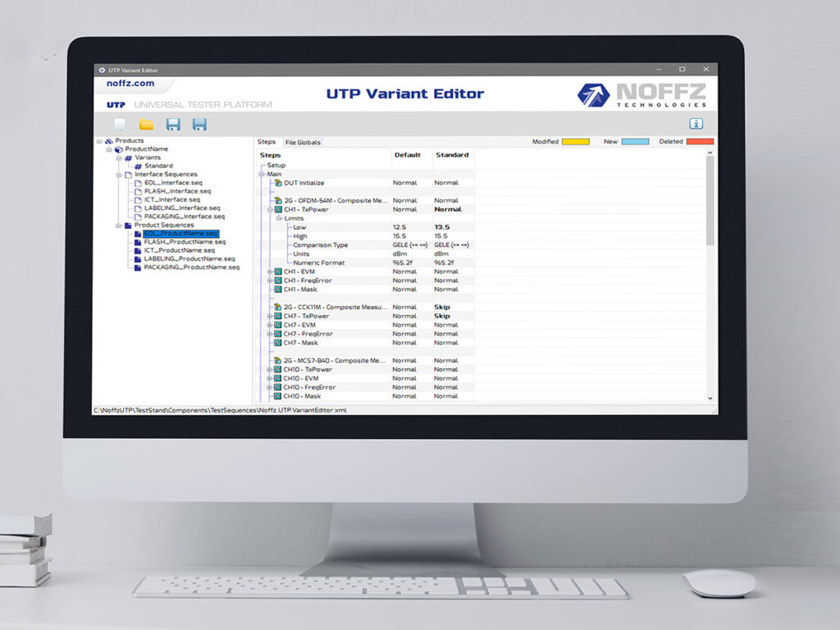Image resolution: width=840 pixels, height=630 pixels.
Task: Collapse the Main step group
Action: pos(262,174)
